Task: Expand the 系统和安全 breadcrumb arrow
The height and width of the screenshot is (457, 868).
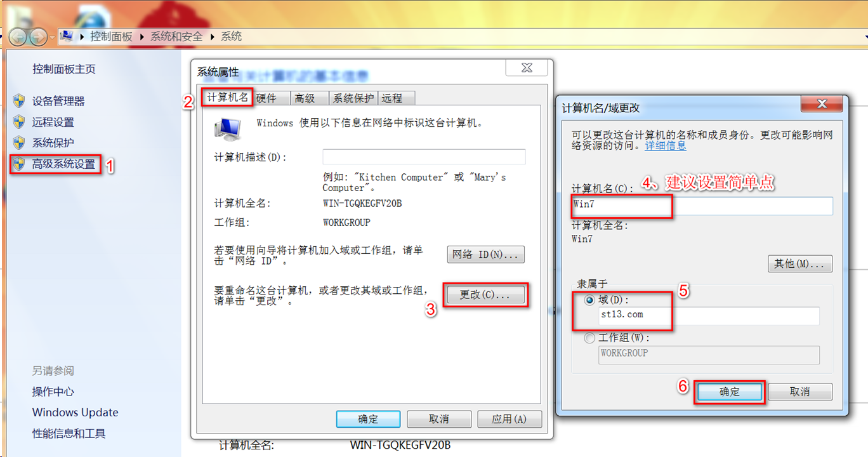Action: pos(213,37)
